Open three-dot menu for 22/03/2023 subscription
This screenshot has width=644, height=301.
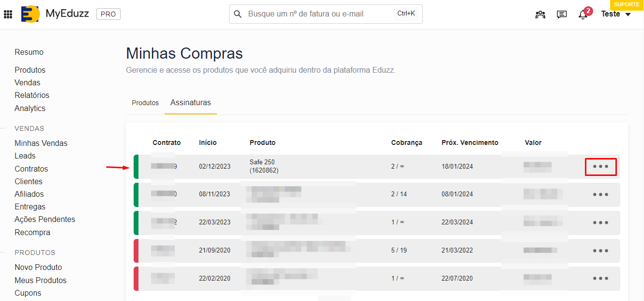tap(600, 223)
